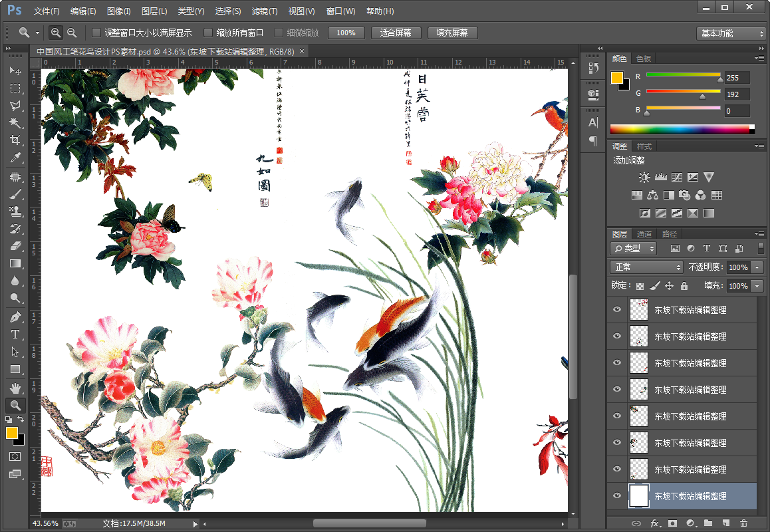The image size is (770, 532).
Task: Click the Brightness/Contrast adjustment icon
Action: 644,178
